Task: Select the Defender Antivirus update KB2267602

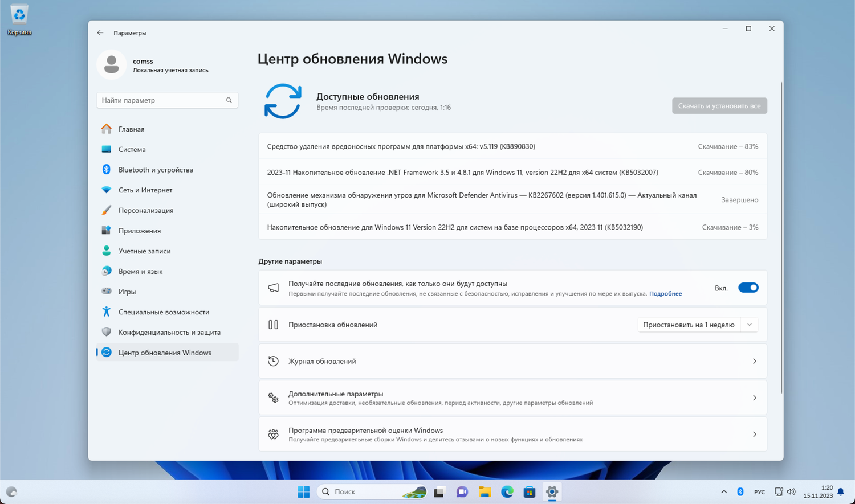Action: 512,199
